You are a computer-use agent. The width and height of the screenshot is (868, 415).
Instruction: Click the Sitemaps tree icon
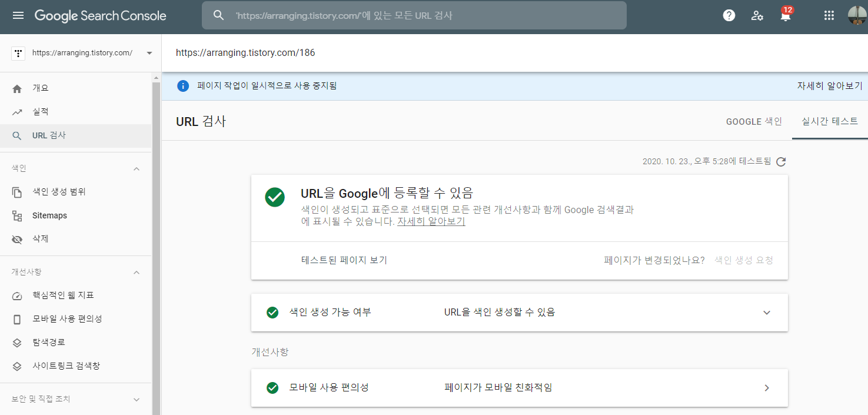tap(17, 216)
